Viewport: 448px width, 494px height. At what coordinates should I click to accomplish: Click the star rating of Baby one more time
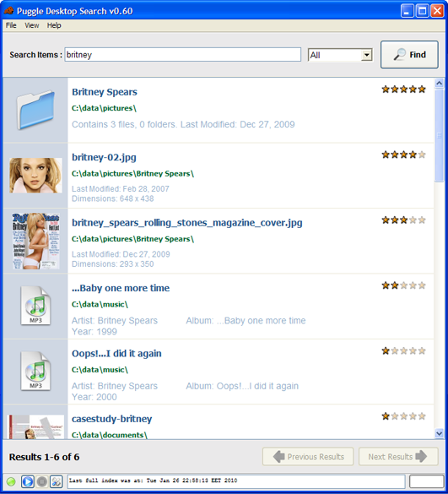(x=403, y=285)
